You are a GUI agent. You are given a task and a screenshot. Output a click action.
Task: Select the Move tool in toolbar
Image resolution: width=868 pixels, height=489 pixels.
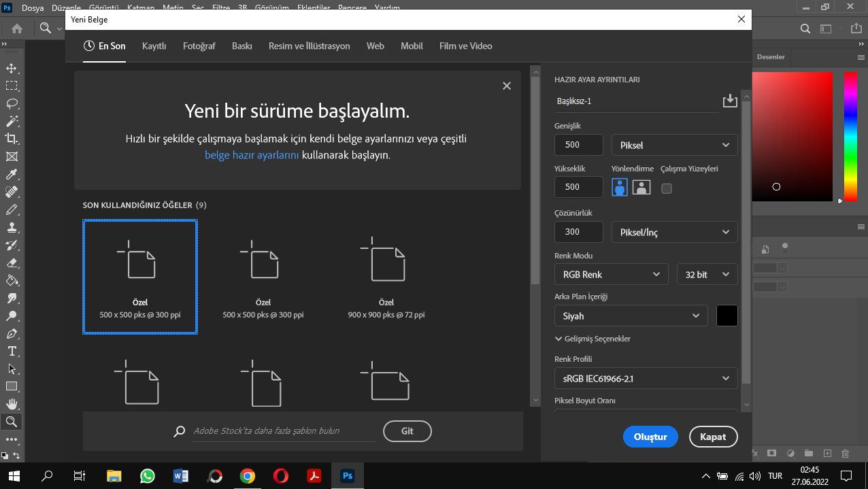pos(12,68)
